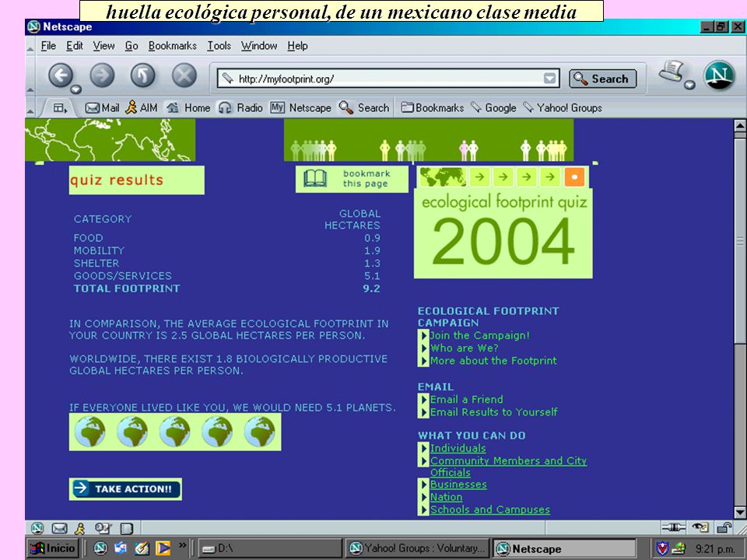Open the Print button dropdown arrow
This screenshot has height=560, width=747.
tap(689, 85)
